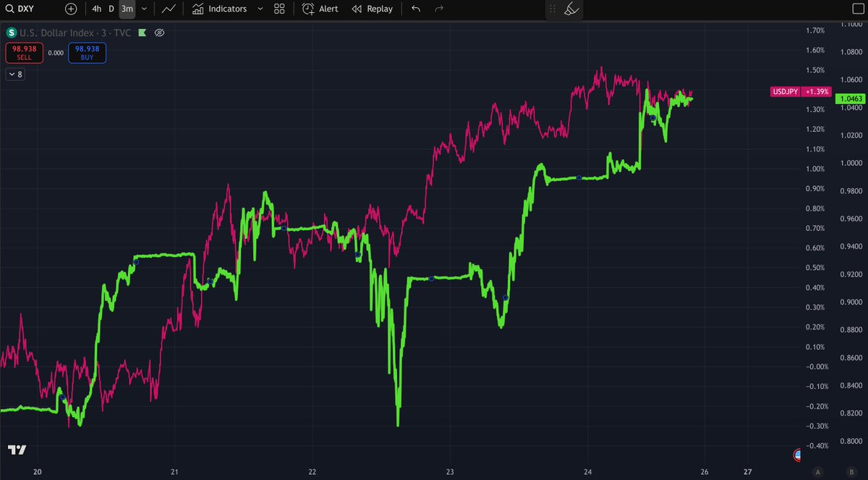The width and height of the screenshot is (868, 480).
Task: Select the eraser tool in floating toolbar
Action: click(x=571, y=9)
